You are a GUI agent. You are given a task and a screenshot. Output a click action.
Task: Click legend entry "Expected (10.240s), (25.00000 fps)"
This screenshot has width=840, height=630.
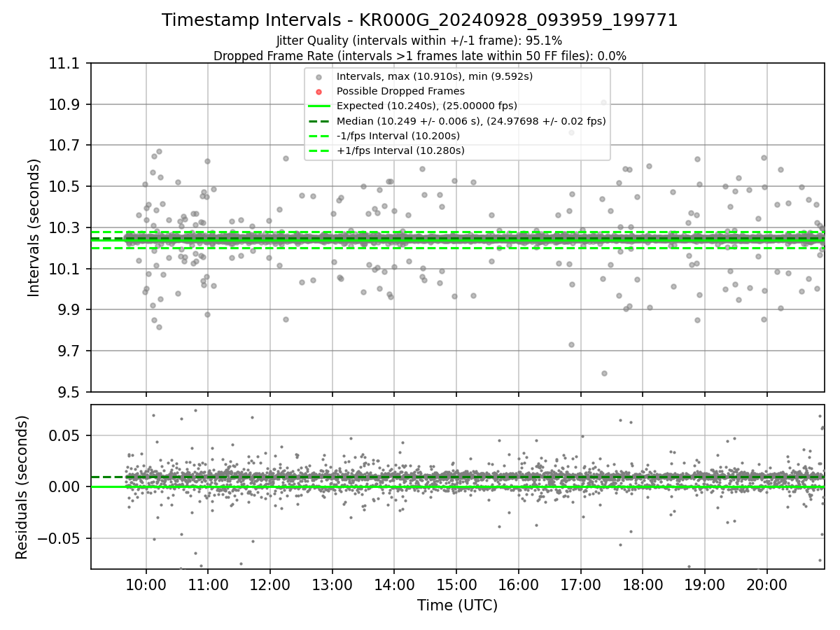[x=427, y=106]
